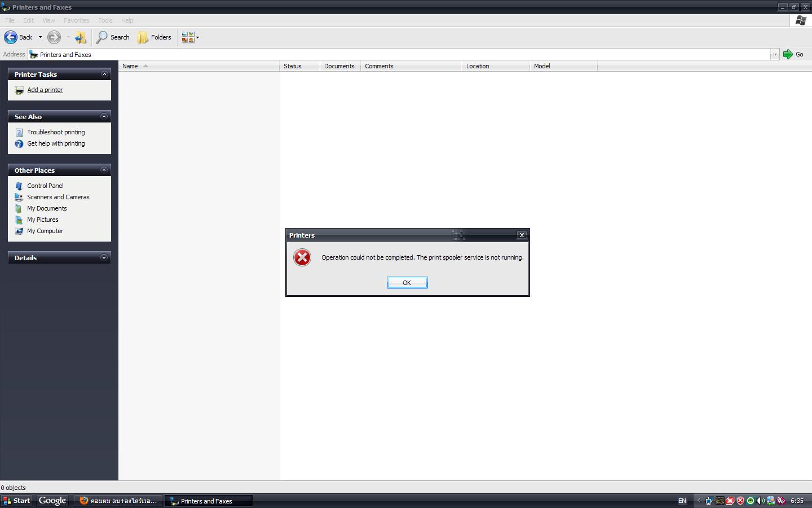Click the red security shield tray icon
The height and width of the screenshot is (508, 812).
tap(740, 501)
